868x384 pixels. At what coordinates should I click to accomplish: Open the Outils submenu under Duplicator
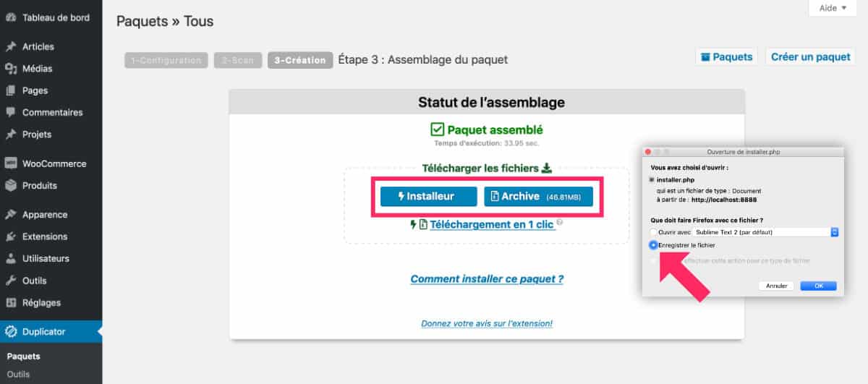coord(18,374)
